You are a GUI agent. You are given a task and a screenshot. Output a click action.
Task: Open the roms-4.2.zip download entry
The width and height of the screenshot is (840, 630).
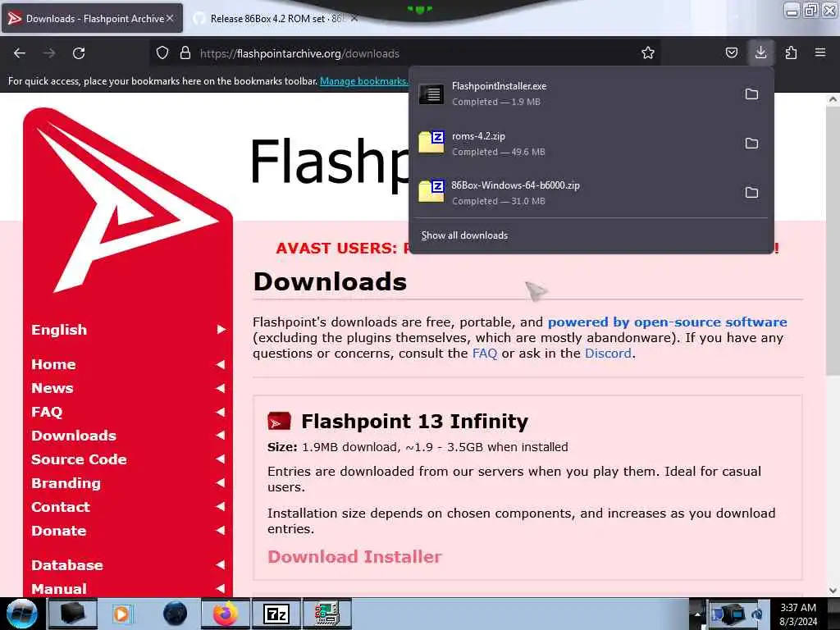click(573, 144)
